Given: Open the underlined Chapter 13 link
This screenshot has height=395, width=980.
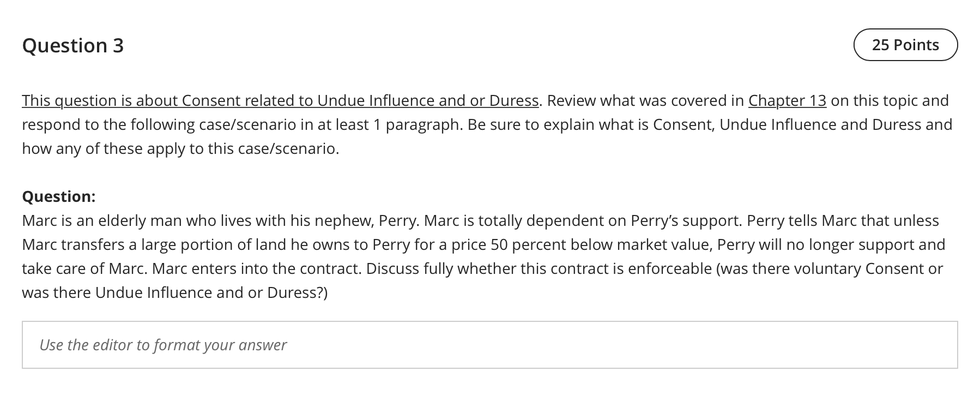Looking at the screenshot, I should click(787, 100).
